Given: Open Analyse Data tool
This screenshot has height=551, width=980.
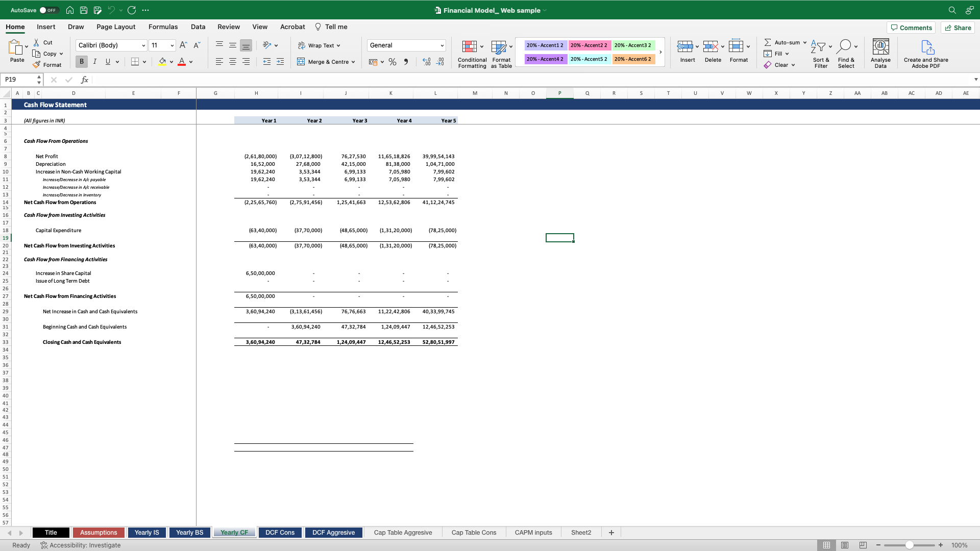Looking at the screenshot, I should click(880, 47).
